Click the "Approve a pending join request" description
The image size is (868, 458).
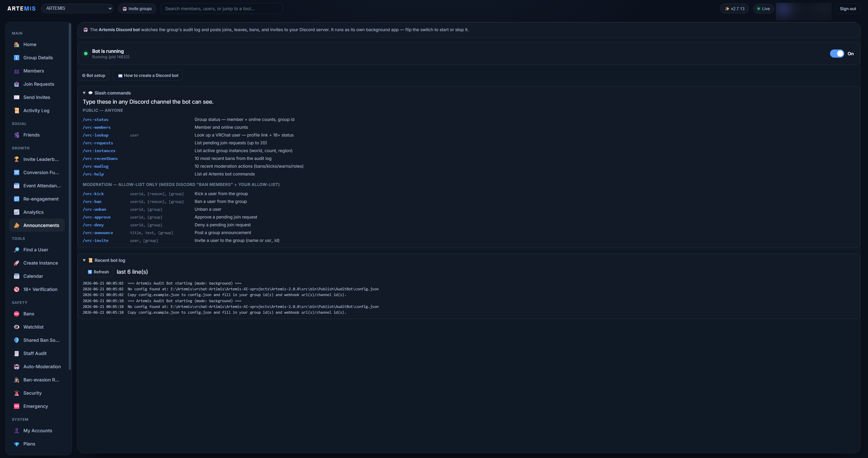pos(226,217)
